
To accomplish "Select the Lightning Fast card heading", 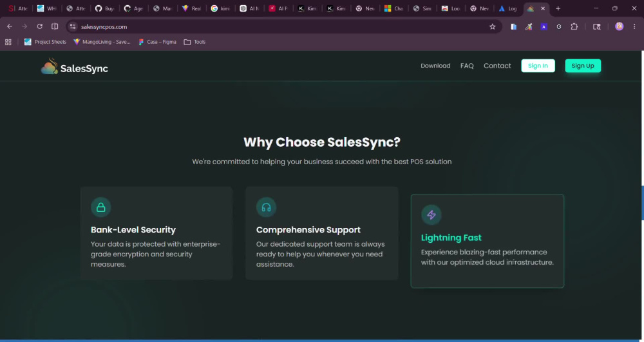I will pyautogui.click(x=451, y=237).
